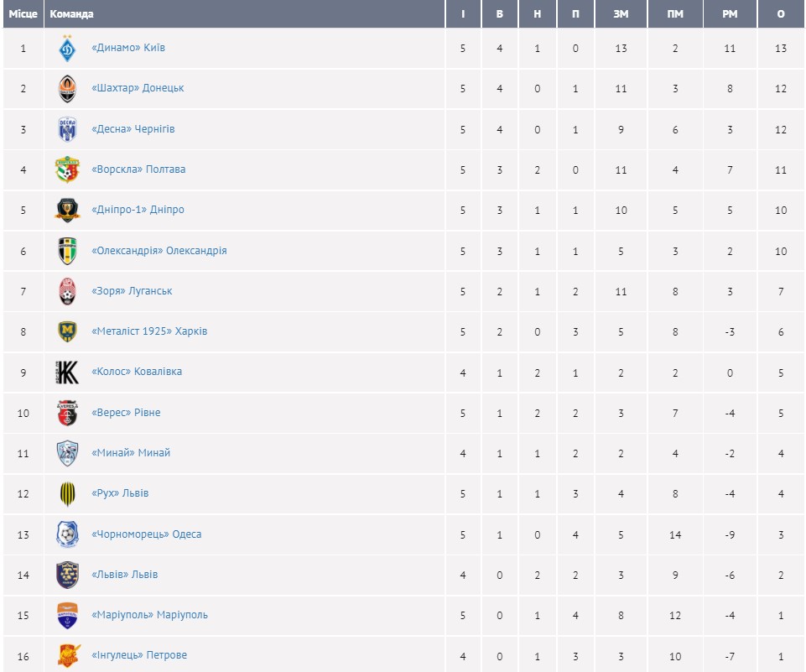Open the «Олександрія» Олександрія team link
806x672 pixels.
coord(159,251)
